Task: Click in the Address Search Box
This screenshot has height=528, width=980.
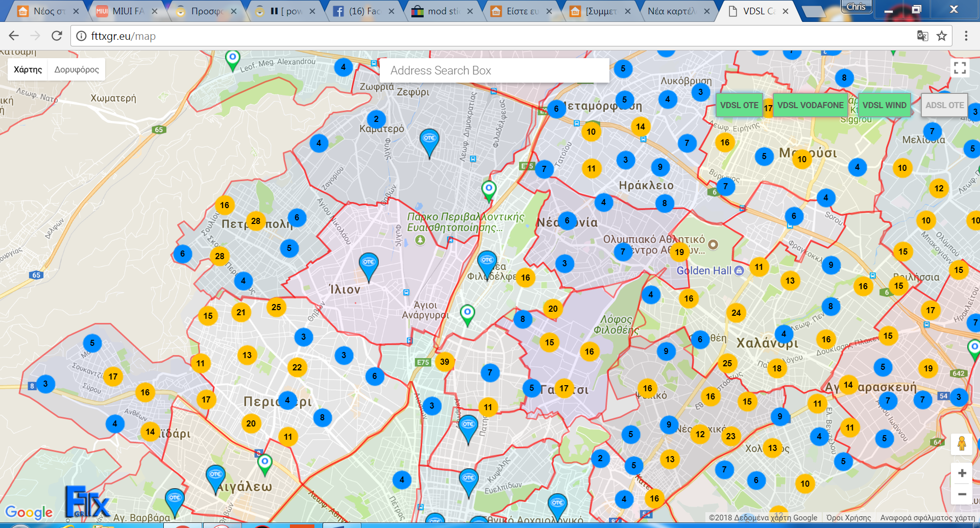Action: [x=494, y=70]
